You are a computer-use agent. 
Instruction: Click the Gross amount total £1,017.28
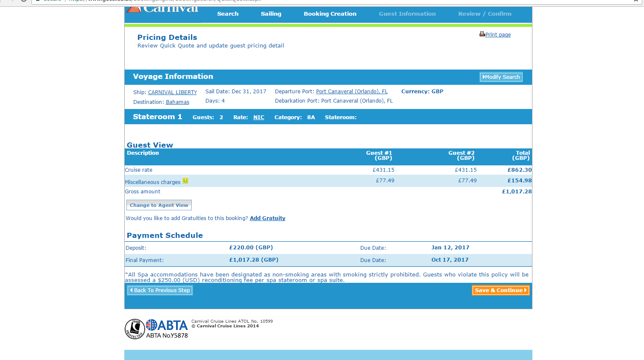coord(517,192)
